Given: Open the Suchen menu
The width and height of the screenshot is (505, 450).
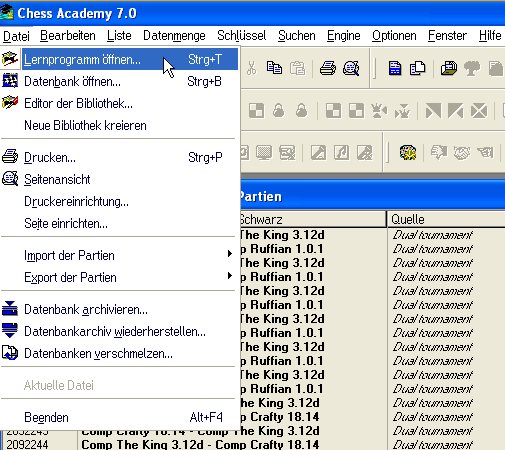Looking at the screenshot, I should (x=297, y=36).
